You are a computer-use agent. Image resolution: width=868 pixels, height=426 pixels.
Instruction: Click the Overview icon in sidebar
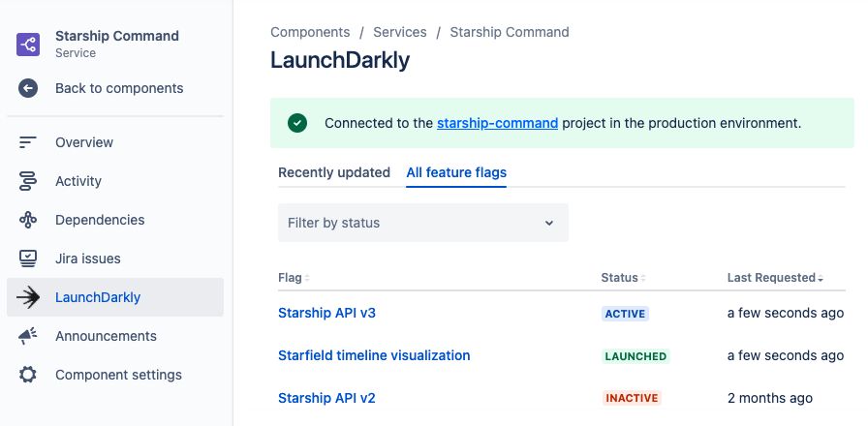coord(28,142)
